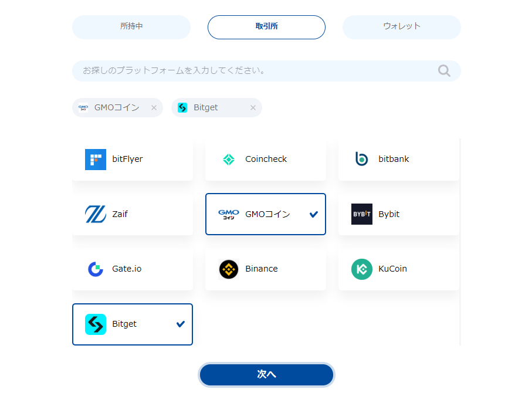Choose the Bybit exchange logo

(362, 214)
